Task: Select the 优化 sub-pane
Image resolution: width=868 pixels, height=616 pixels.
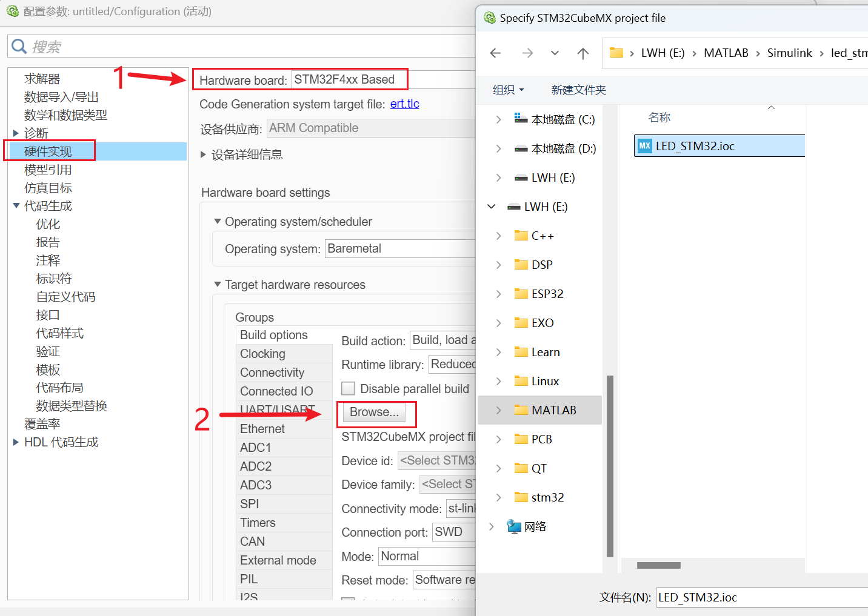Action: [x=48, y=224]
